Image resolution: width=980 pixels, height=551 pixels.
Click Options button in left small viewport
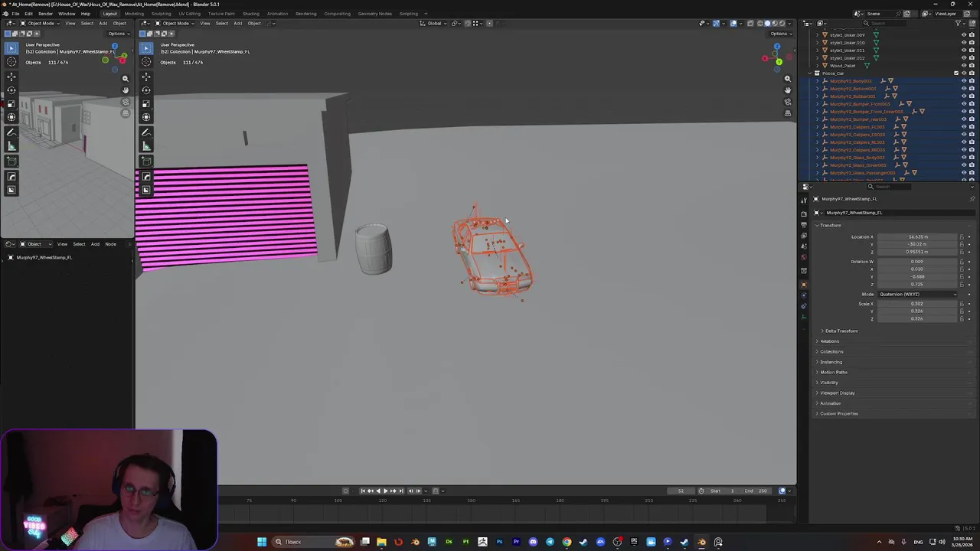[117, 34]
